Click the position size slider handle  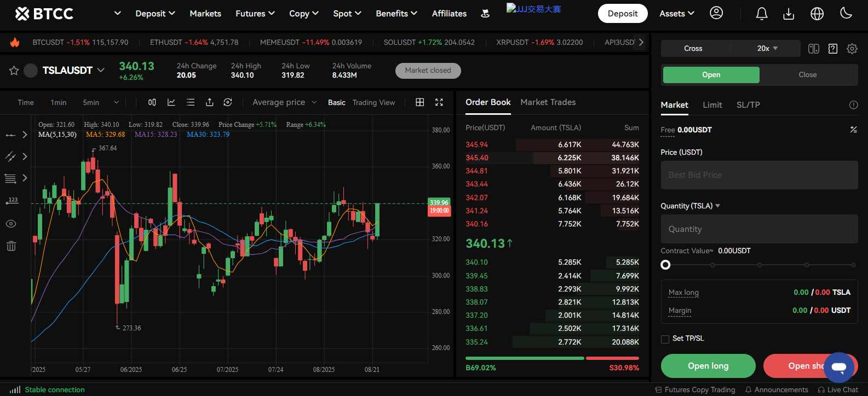(x=665, y=265)
